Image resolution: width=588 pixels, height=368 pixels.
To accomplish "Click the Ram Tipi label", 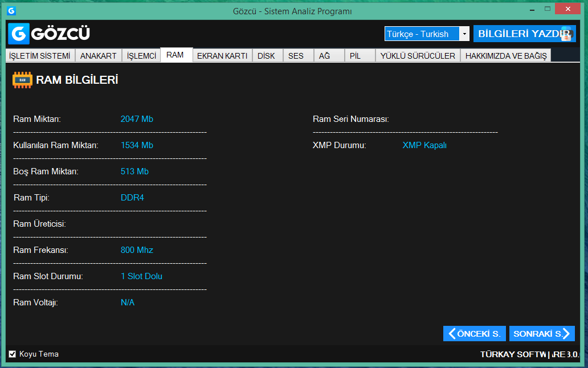I will pos(31,198).
